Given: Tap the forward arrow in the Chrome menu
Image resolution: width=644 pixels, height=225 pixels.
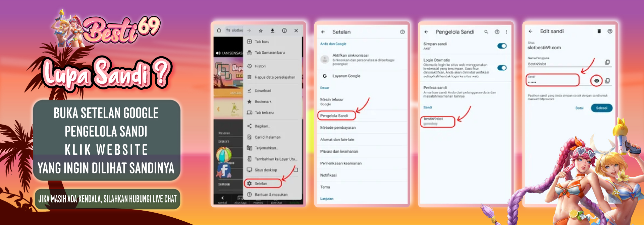Looking at the screenshot, I should [249, 30].
